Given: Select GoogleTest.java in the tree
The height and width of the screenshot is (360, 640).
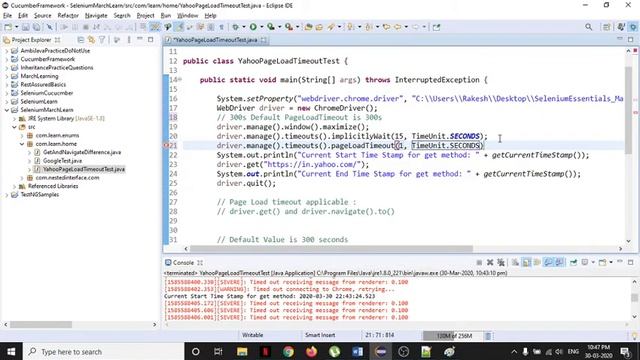Looking at the screenshot, I should (x=62, y=161).
